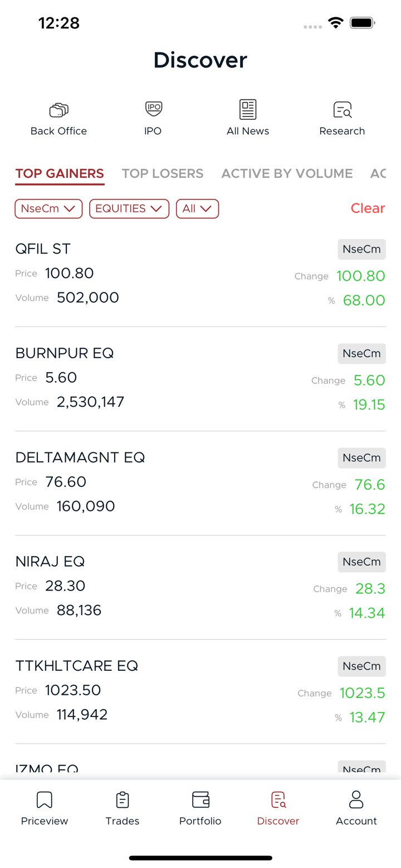Expand the NseCm exchange dropdown
This screenshot has height=868, width=401.
tap(48, 208)
